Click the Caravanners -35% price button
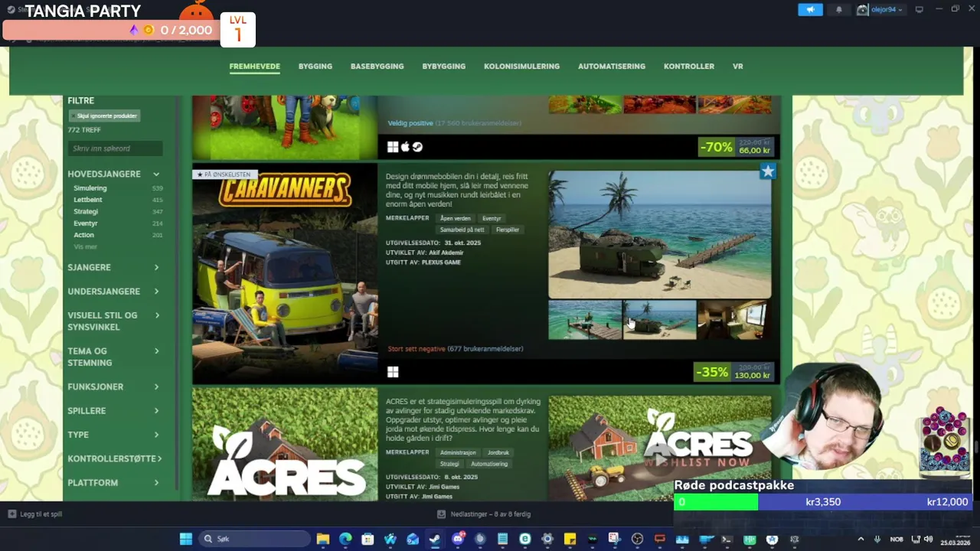This screenshot has width=980, height=551. pyautogui.click(x=734, y=372)
